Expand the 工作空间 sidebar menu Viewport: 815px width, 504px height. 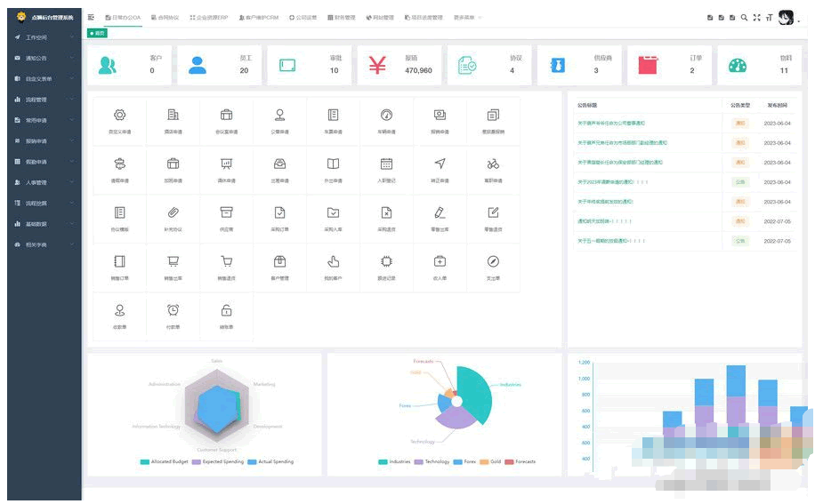tap(37, 38)
